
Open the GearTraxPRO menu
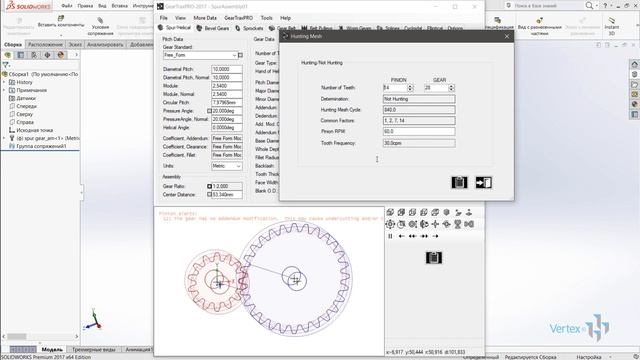(x=238, y=18)
